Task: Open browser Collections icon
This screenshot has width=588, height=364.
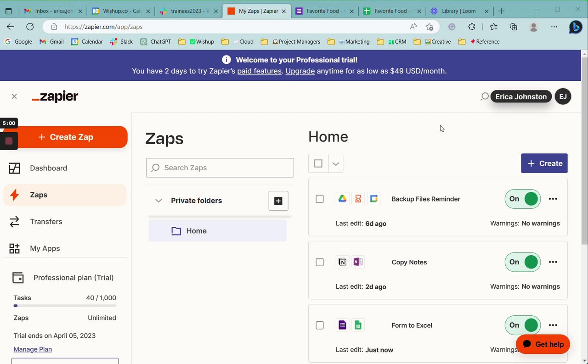Action: click(x=514, y=27)
